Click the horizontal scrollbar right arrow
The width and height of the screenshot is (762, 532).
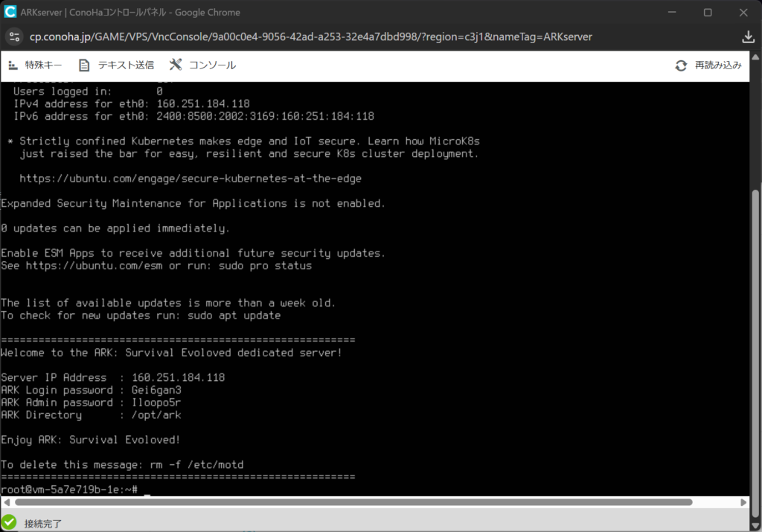click(x=744, y=502)
